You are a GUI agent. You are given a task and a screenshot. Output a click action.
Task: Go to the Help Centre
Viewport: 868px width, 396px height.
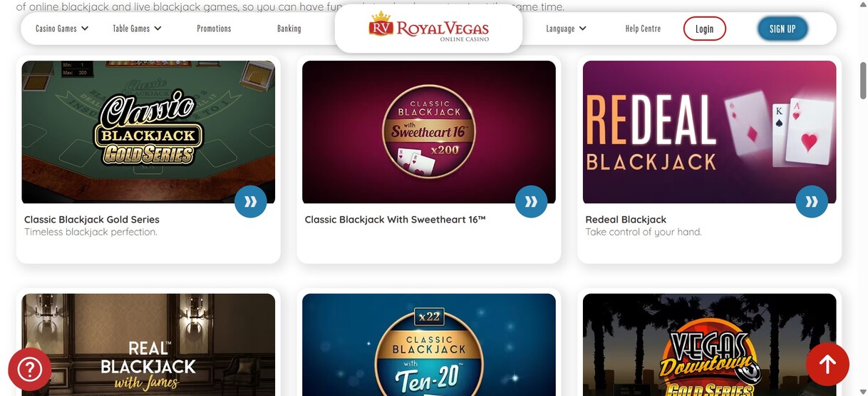click(643, 29)
